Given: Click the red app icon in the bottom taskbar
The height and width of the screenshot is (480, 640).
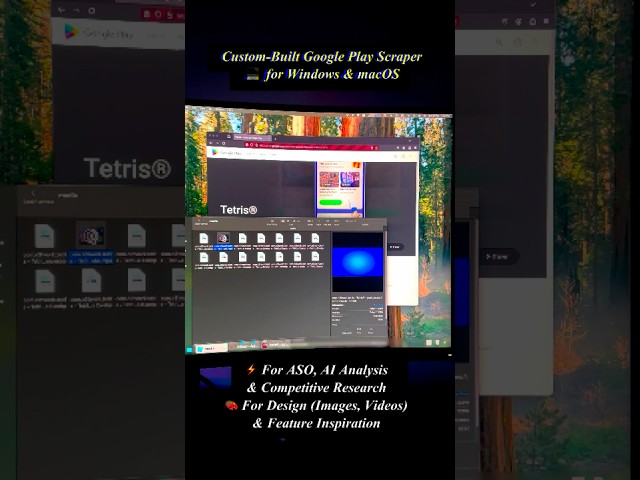Looking at the screenshot, I should click(264, 345).
